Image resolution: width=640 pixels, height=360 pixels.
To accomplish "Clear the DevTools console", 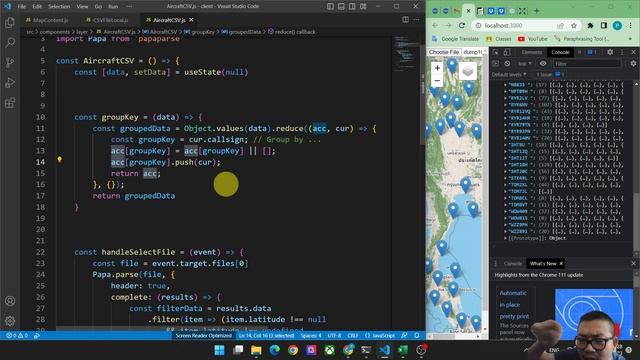I will [x=507, y=64].
